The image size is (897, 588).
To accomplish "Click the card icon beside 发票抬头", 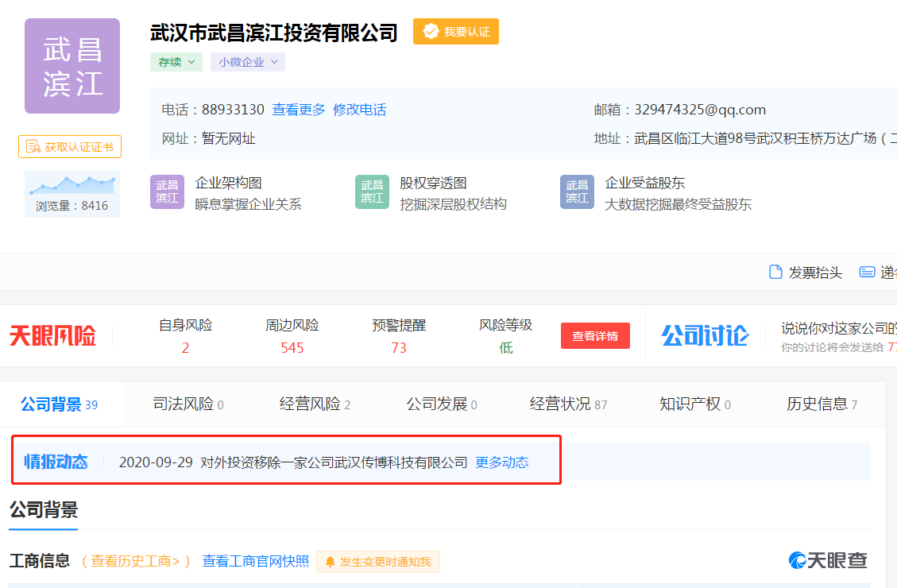I will 868,273.
